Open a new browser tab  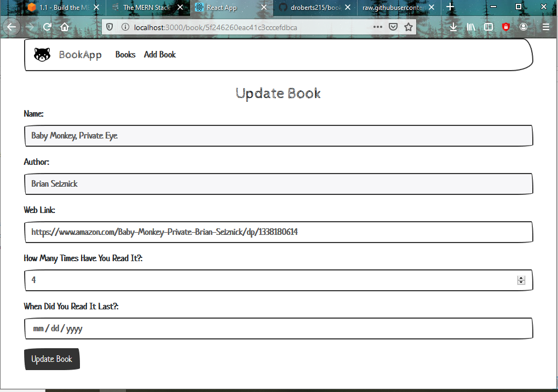(450, 7)
